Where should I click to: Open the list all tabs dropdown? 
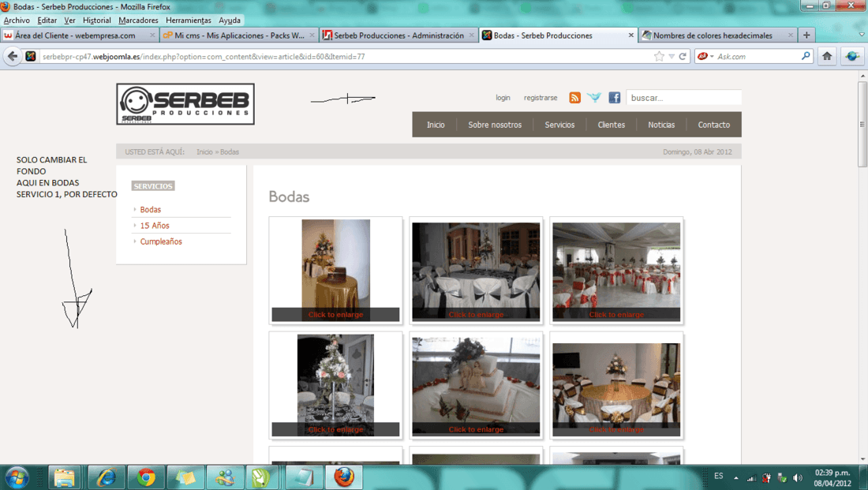point(862,35)
